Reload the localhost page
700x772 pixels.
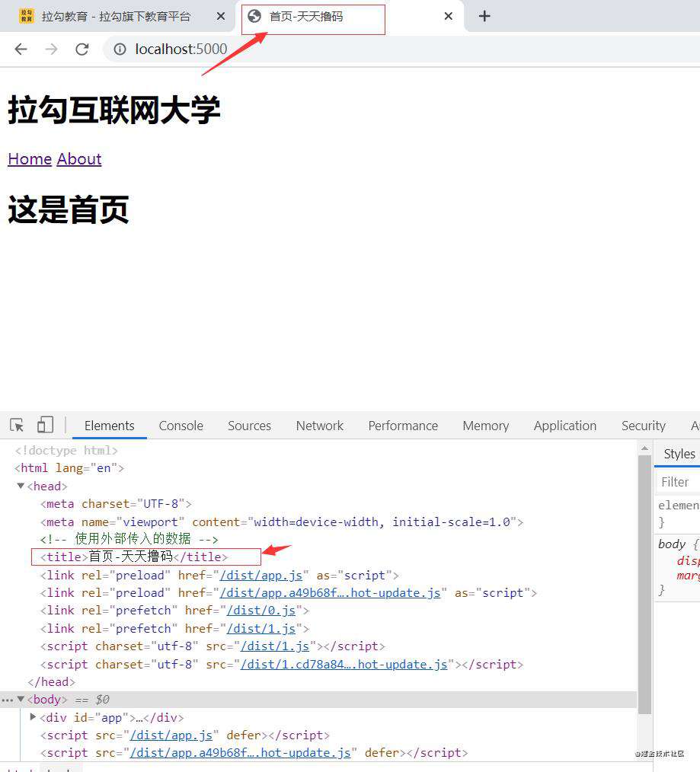[x=82, y=49]
